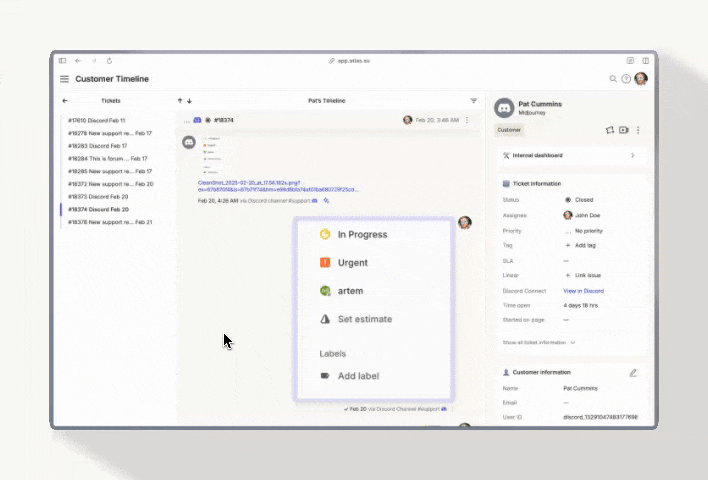Viewport: 708px width, 480px height.
Task: Select ticket #17610 Discord Feb 11
Action: click(96, 120)
